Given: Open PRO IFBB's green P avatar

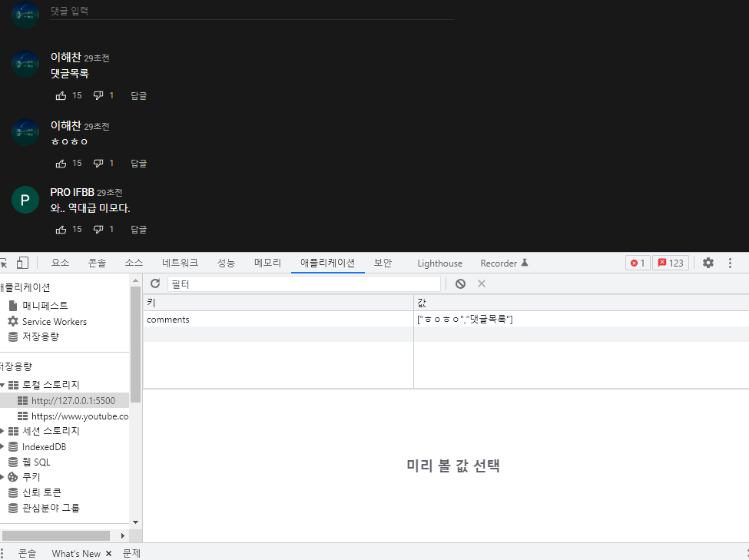Looking at the screenshot, I should coord(25,200).
